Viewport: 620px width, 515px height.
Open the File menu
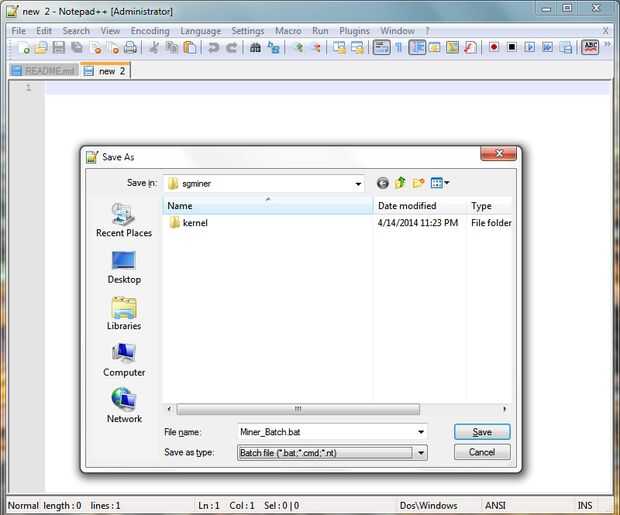pyautogui.click(x=18, y=31)
